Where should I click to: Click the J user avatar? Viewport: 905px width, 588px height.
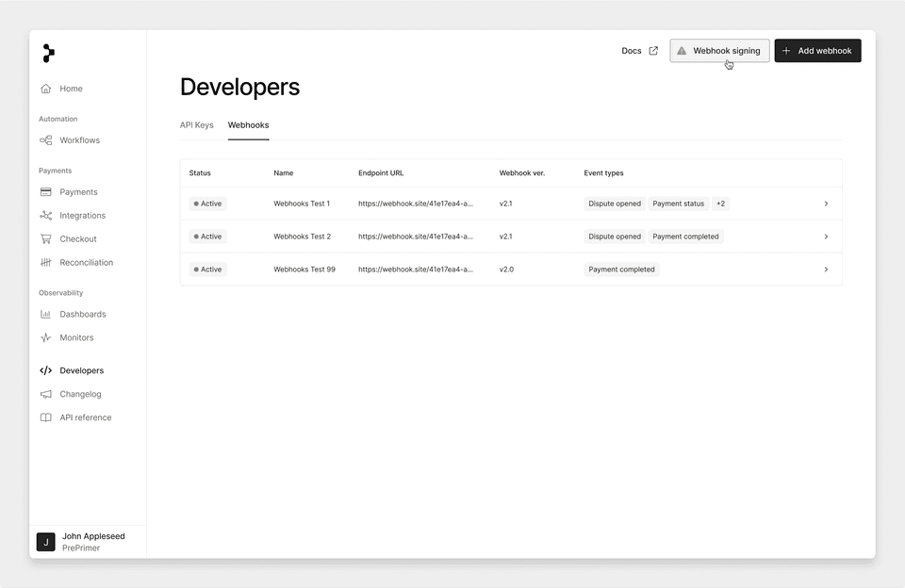45,542
